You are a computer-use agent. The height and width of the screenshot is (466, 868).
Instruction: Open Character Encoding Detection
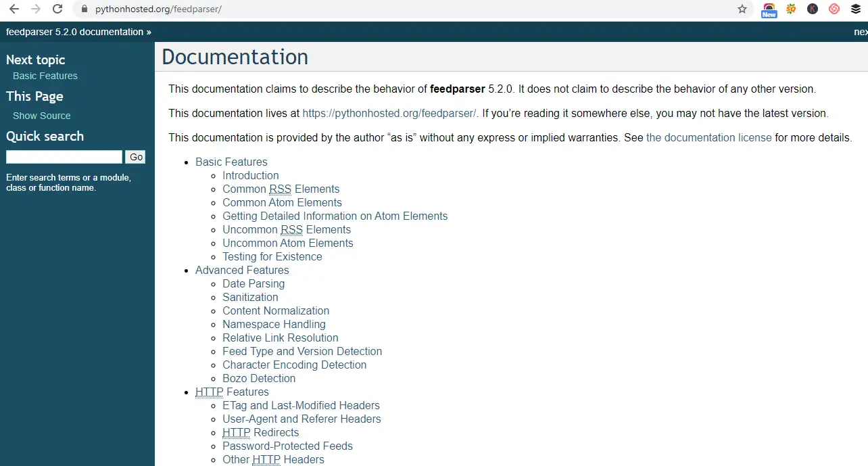point(294,365)
